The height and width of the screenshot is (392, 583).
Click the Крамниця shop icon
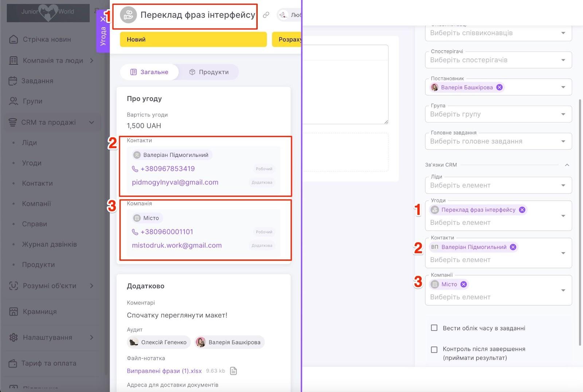pyautogui.click(x=13, y=312)
